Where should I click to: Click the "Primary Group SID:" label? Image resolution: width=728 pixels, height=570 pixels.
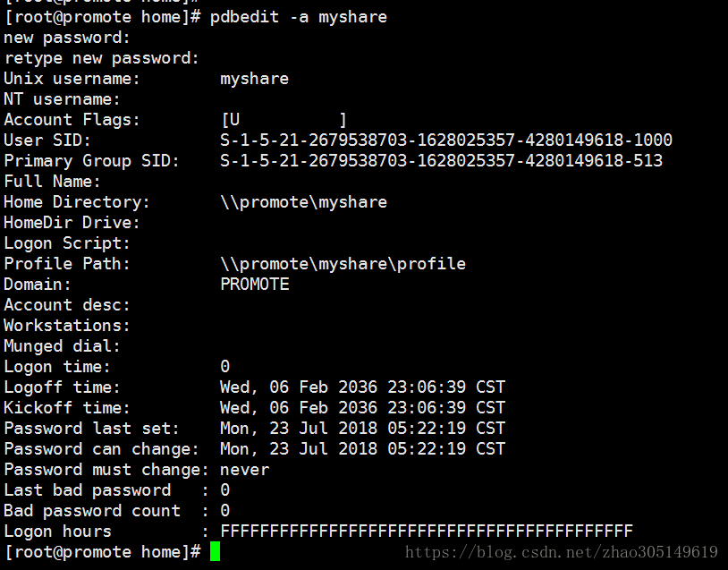[x=92, y=161]
